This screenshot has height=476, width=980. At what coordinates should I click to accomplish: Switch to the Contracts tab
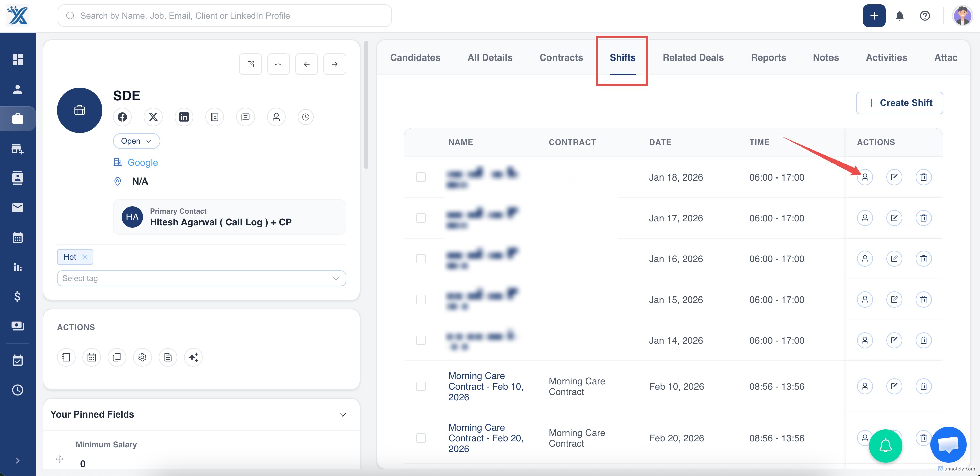click(561, 58)
